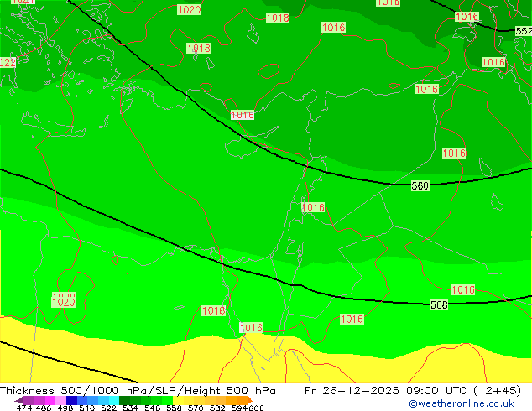Click the legend value 486

(44, 408)
